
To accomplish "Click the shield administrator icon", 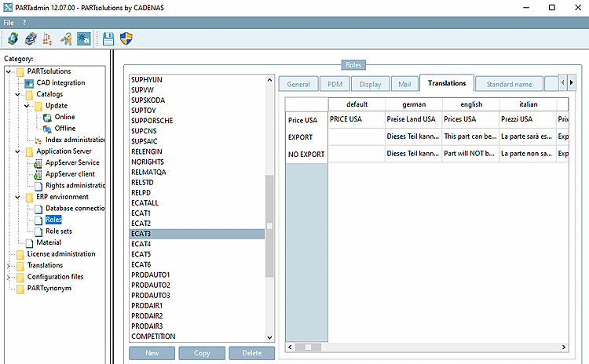I will click(x=126, y=38).
